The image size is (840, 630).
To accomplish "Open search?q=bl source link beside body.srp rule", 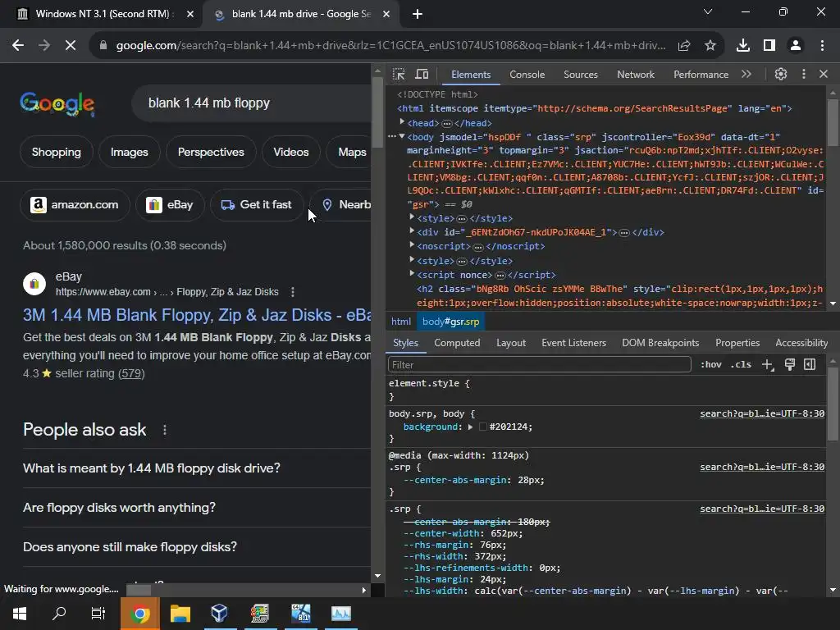I will pos(762,413).
